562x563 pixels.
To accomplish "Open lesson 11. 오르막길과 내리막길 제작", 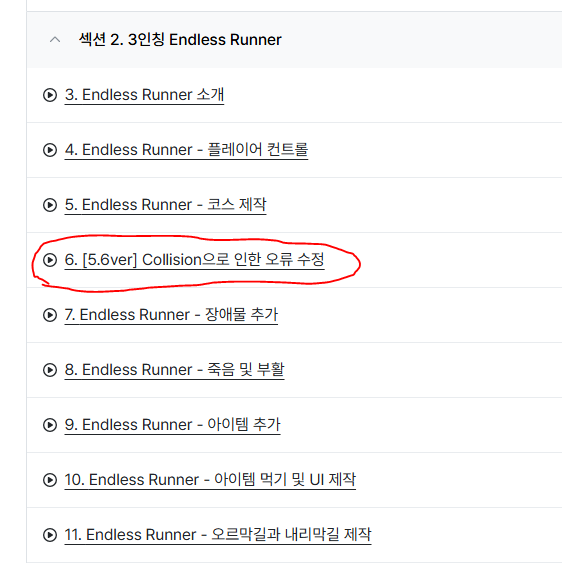I will pos(218,535).
